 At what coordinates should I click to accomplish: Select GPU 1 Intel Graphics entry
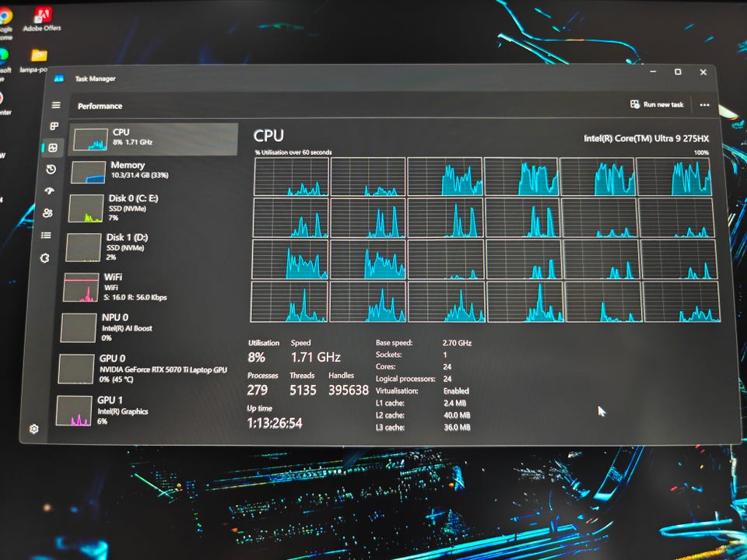tap(141, 411)
